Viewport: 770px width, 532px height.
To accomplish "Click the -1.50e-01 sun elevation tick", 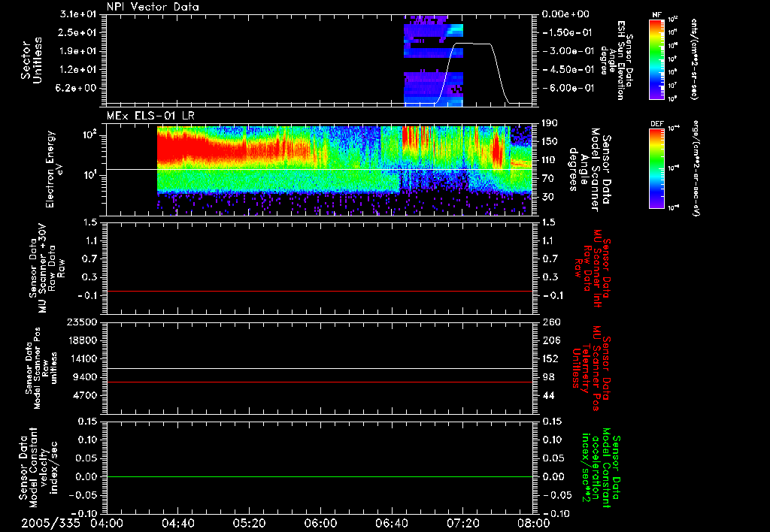I will [x=568, y=32].
